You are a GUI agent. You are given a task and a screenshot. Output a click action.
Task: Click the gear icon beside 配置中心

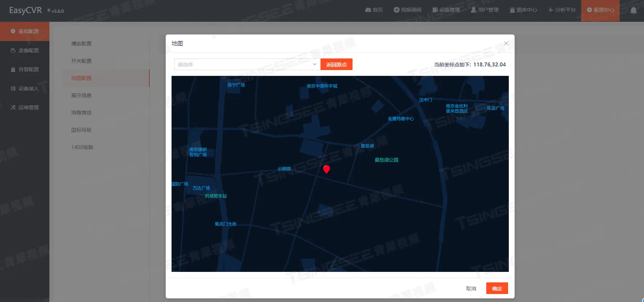589,10
